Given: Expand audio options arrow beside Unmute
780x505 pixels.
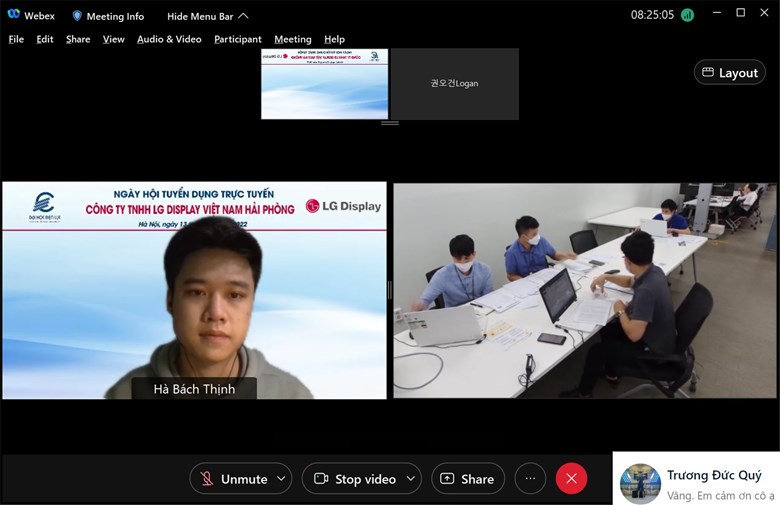Looking at the screenshot, I should click(281, 479).
